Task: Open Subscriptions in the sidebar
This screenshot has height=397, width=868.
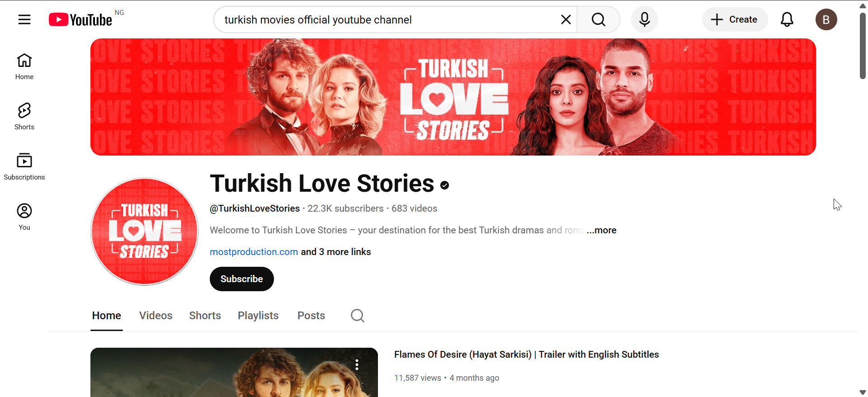Action: point(24,167)
